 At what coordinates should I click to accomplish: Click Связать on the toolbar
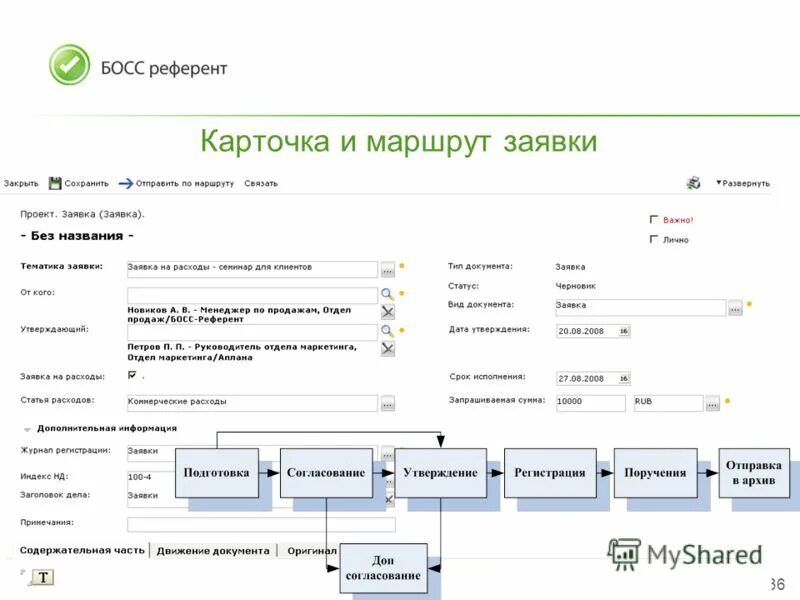tap(260, 184)
